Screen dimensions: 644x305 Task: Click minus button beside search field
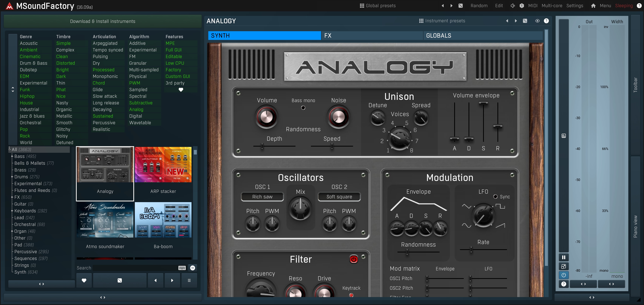pyautogui.click(x=192, y=268)
